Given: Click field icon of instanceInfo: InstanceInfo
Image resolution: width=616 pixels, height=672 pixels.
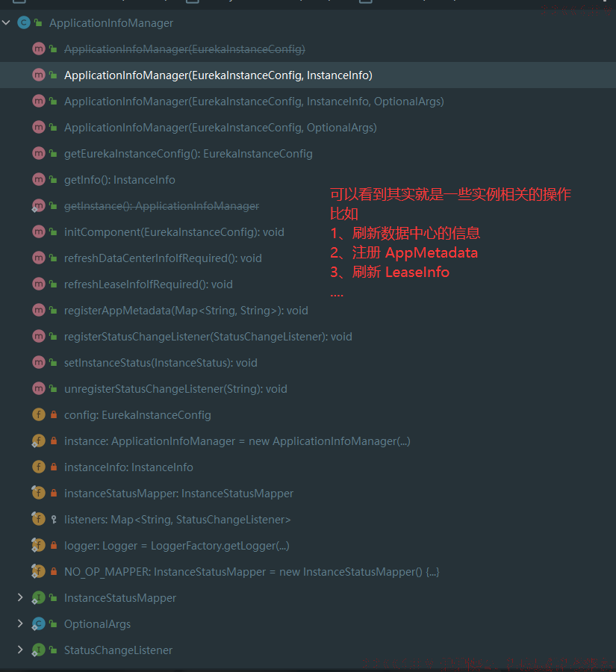Looking at the screenshot, I should coord(39,467).
